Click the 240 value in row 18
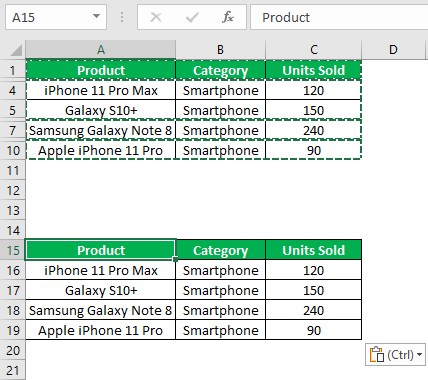This screenshot has height=380, width=428. (x=314, y=310)
